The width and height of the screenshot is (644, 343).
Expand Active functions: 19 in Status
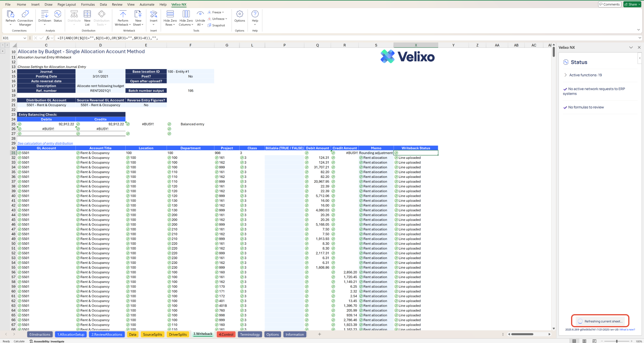click(565, 75)
